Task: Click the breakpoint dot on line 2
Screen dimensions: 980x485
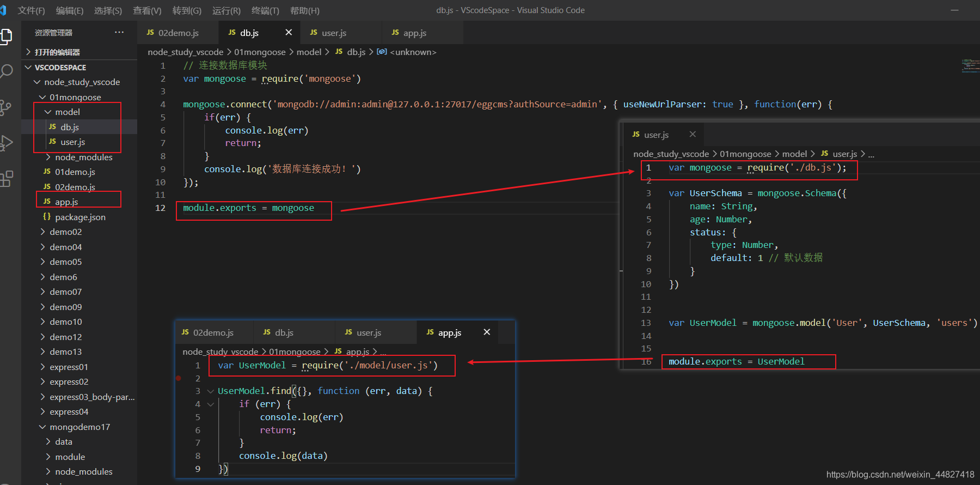Action: [x=179, y=378]
